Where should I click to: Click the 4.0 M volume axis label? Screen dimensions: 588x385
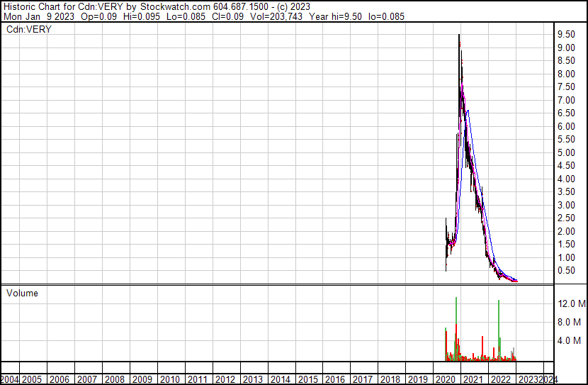click(x=571, y=340)
